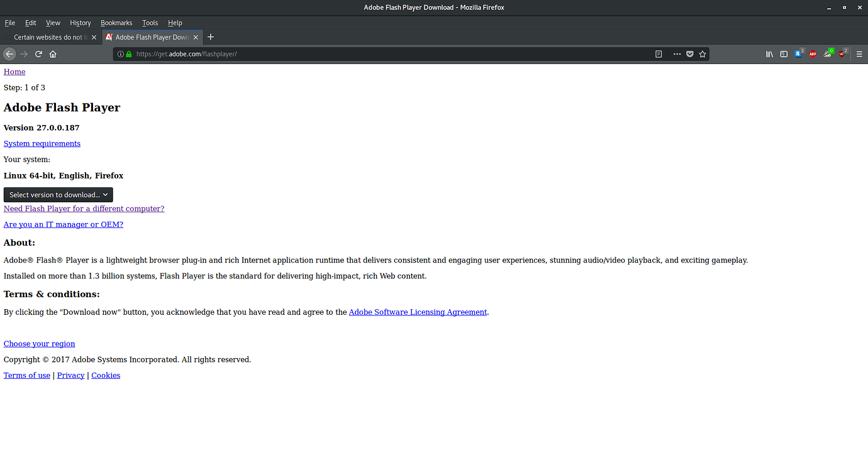Open the uBlock Origin shield icon
Image resolution: width=868 pixels, height=465 pixels.
coord(843,53)
